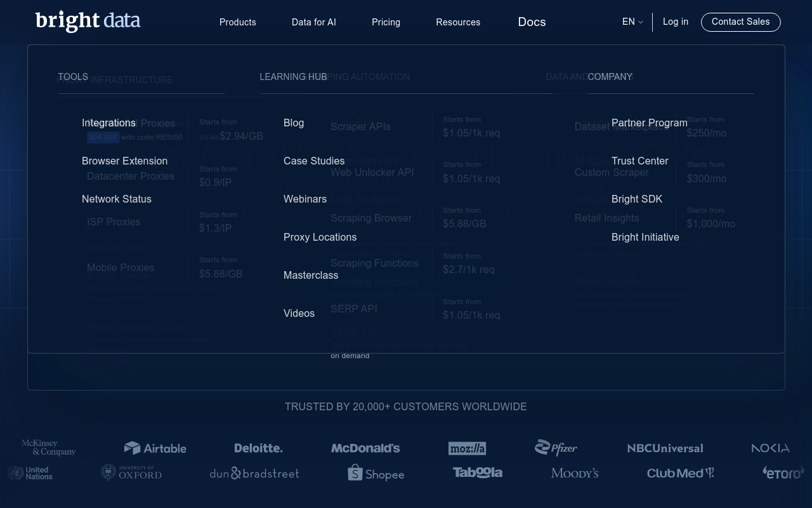This screenshot has width=812, height=508.
Task: Click the "TRUSTED BY 20,000+ CUSTOMERS WORLDWIDE" text
Action: coord(406,406)
